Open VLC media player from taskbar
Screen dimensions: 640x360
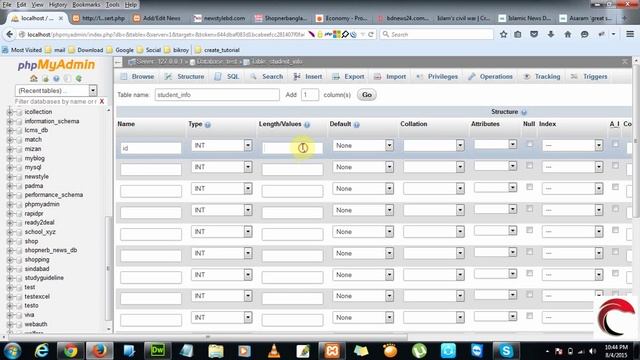click(274, 351)
